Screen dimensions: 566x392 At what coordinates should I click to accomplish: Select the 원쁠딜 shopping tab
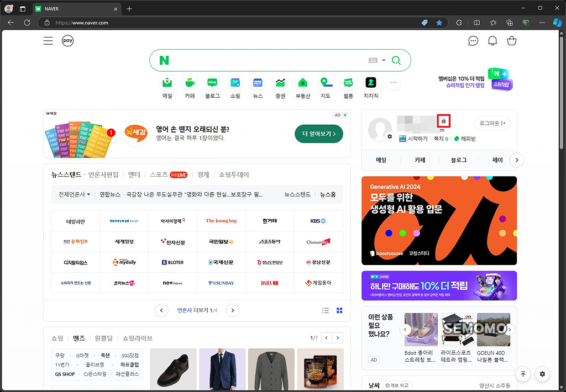[103, 338]
